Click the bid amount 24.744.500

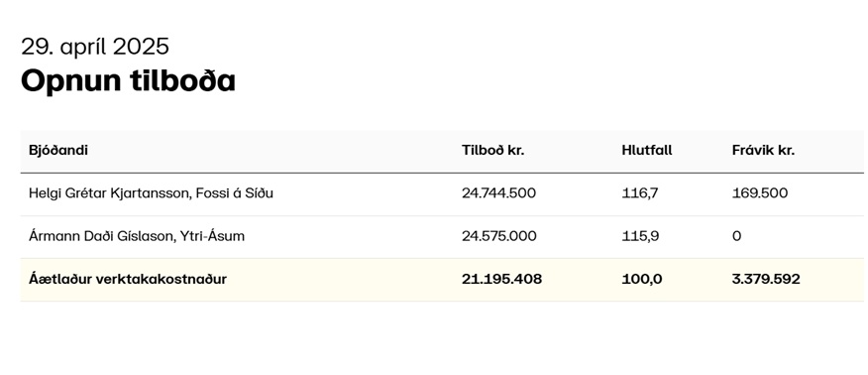498,193
